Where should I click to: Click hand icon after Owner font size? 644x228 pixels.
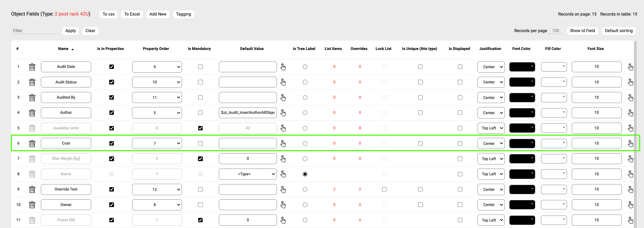coord(630,205)
